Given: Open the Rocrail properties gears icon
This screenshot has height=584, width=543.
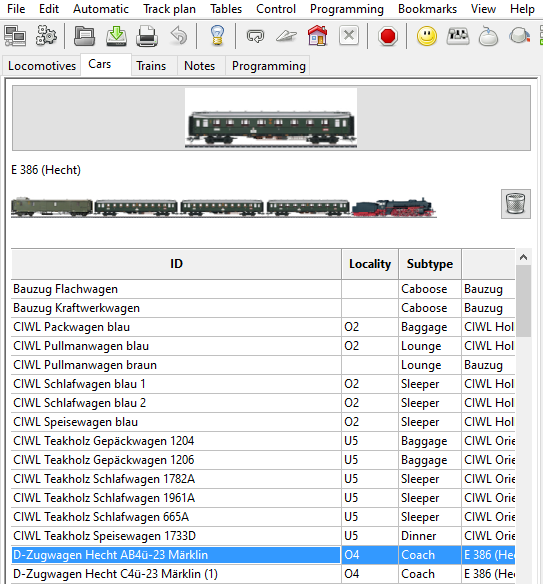Looking at the screenshot, I should pyautogui.click(x=46, y=36).
